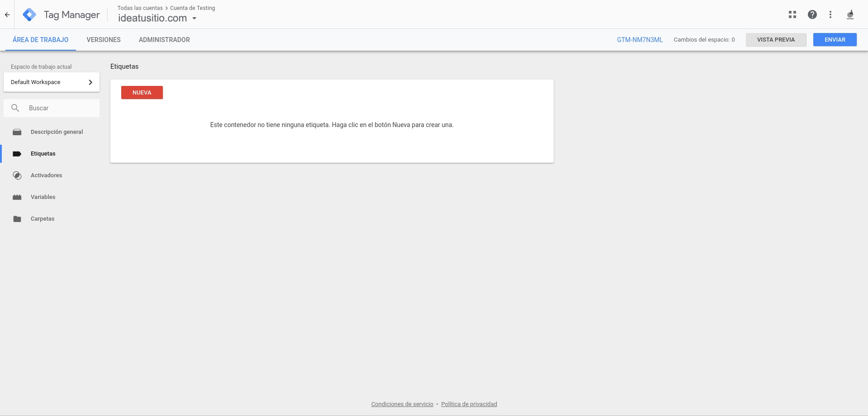
Task: Expand the Default Workspace selector
Action: coord(52,82)
